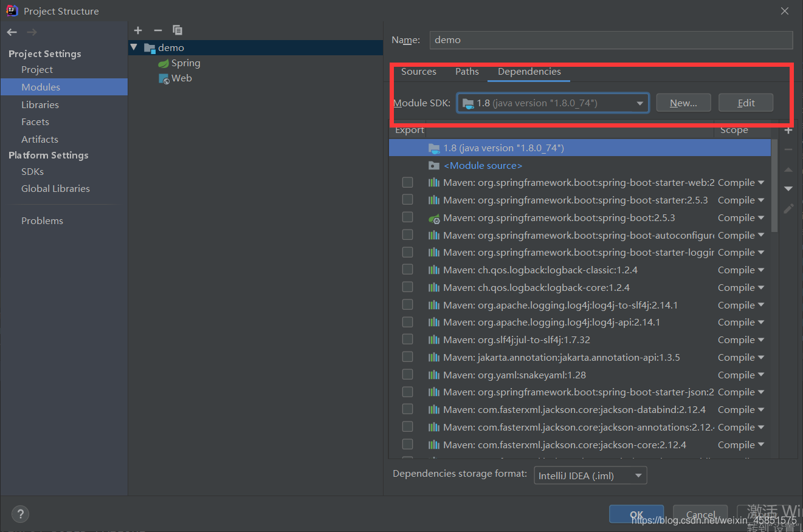Tick export for jackson-databind:2.12.4
Image resolution: width=803 pixels, height=532 pixels.
(407, 409)
